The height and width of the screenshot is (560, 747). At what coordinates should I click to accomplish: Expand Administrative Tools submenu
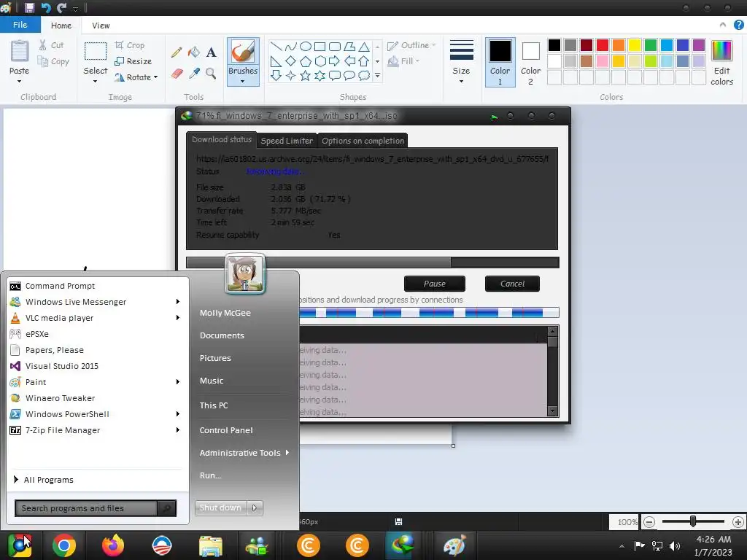click(x=244, y=453)
